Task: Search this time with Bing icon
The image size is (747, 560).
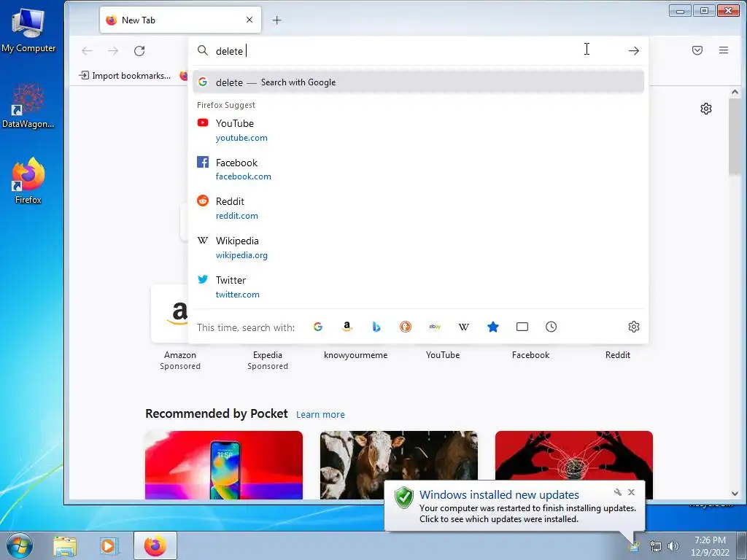Action: (x=376, y=327)
